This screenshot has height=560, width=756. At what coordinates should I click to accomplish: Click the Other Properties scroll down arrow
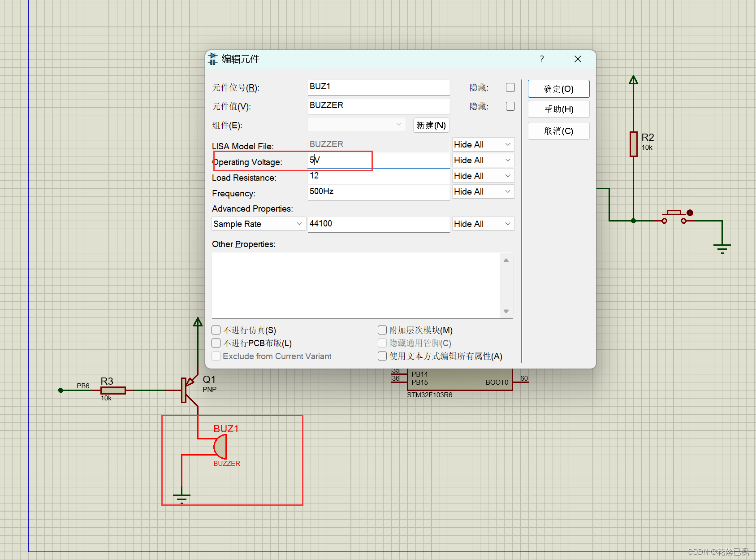coord(506,311)
